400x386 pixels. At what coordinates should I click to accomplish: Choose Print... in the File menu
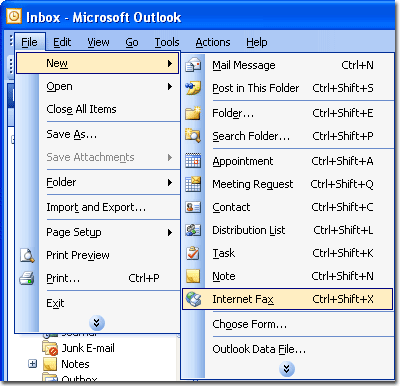(x=98, y=278)
